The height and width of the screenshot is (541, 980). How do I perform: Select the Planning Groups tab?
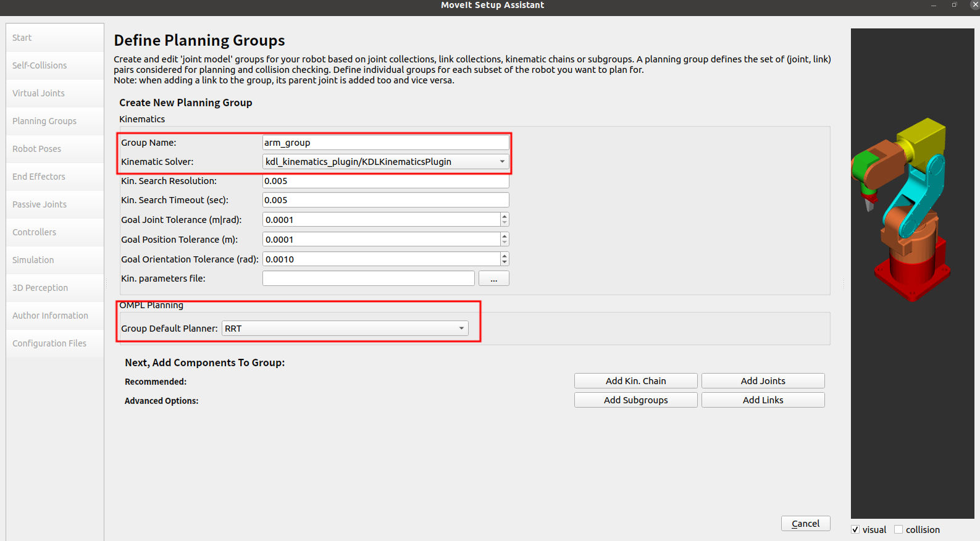(x=55, y=121)
